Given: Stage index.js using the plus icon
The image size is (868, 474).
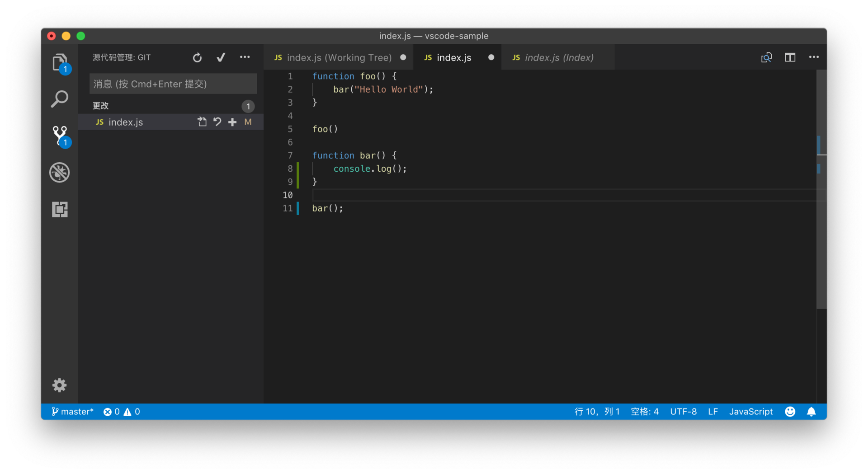Looking at the screenshot, I should click(x=232, y=122).
